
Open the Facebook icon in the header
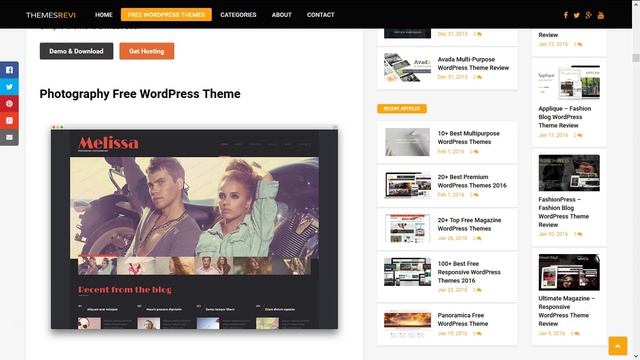coord(566,15)
